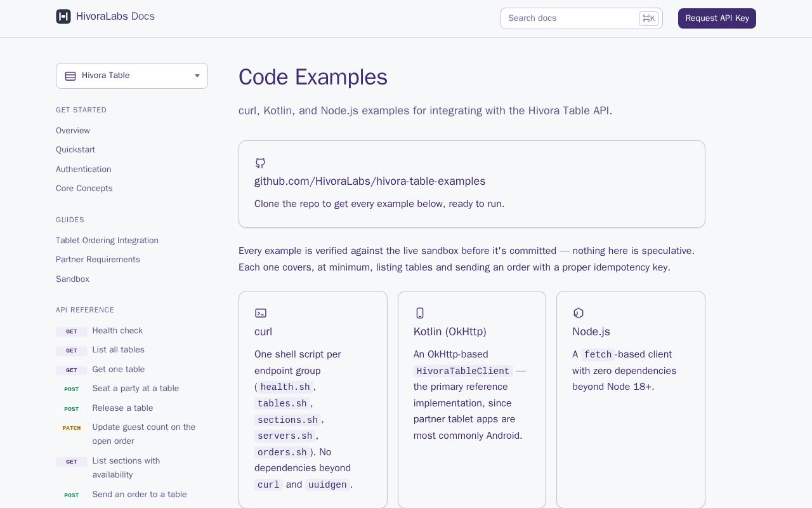Open the Sandbox guide

[72, 279]
